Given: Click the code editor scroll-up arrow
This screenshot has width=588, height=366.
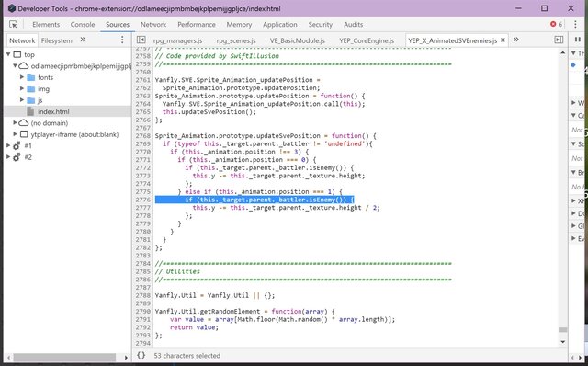Looking at the screenshot, I should tap(562, 53).
